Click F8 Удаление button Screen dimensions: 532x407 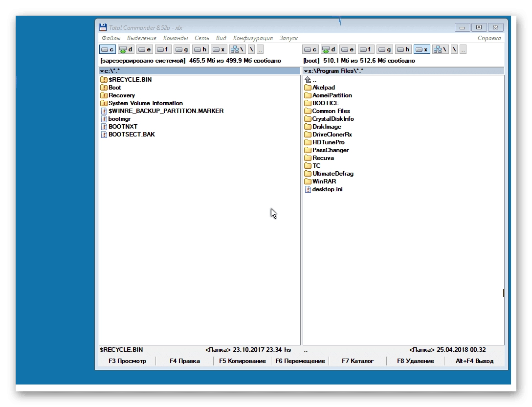415,361
